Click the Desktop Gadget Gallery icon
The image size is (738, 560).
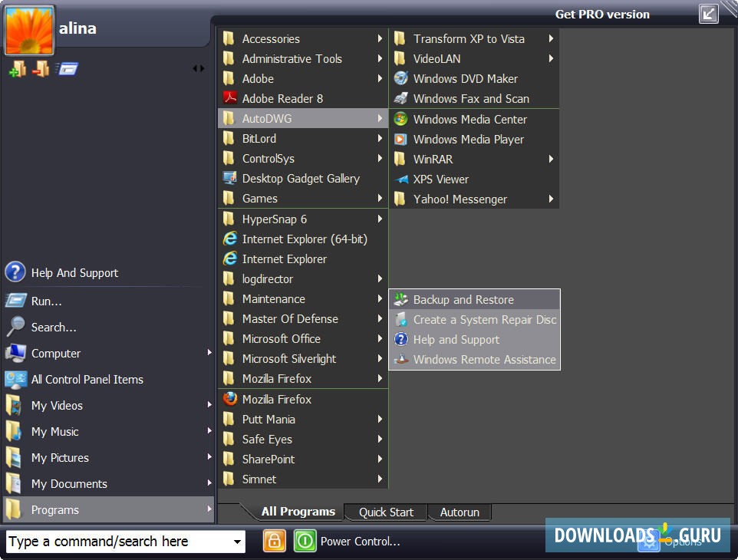229,178
